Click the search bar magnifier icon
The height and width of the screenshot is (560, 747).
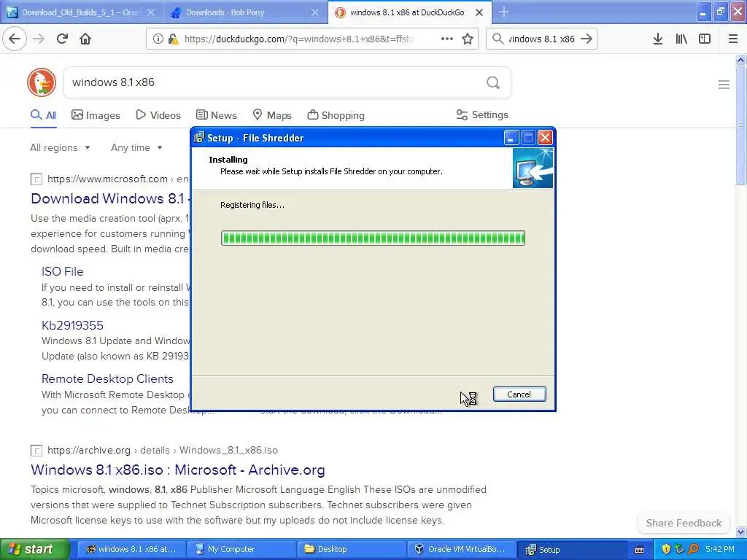(498, 39)
